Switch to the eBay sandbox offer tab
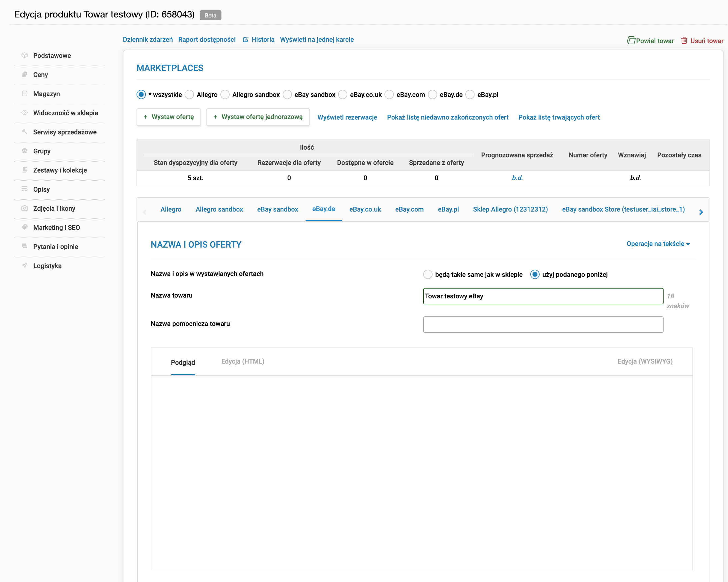Viewport: 728px width, 582px height. pos(277,209)
